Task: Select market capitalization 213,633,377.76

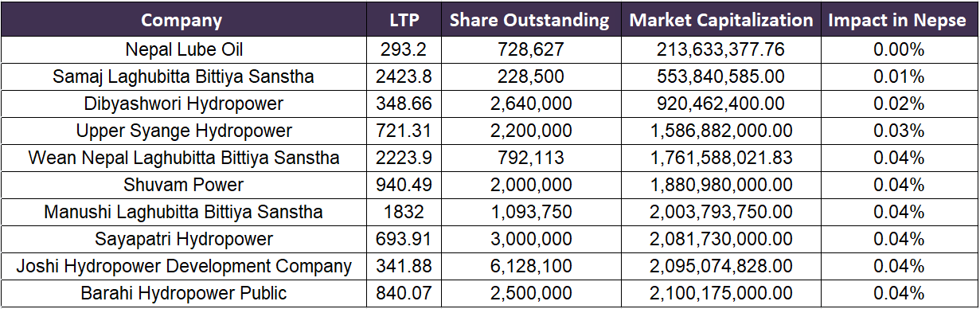Action: (720, 50)
